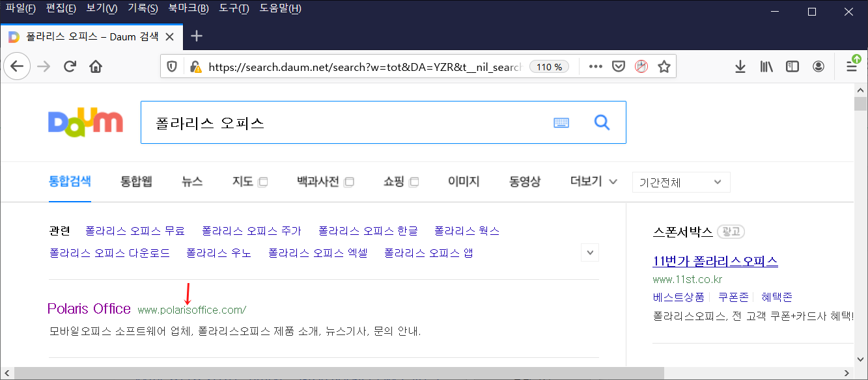The width and height of the screenshot is (868, 380).
Task: View site security lock information
Action: [x=195, y=66]
